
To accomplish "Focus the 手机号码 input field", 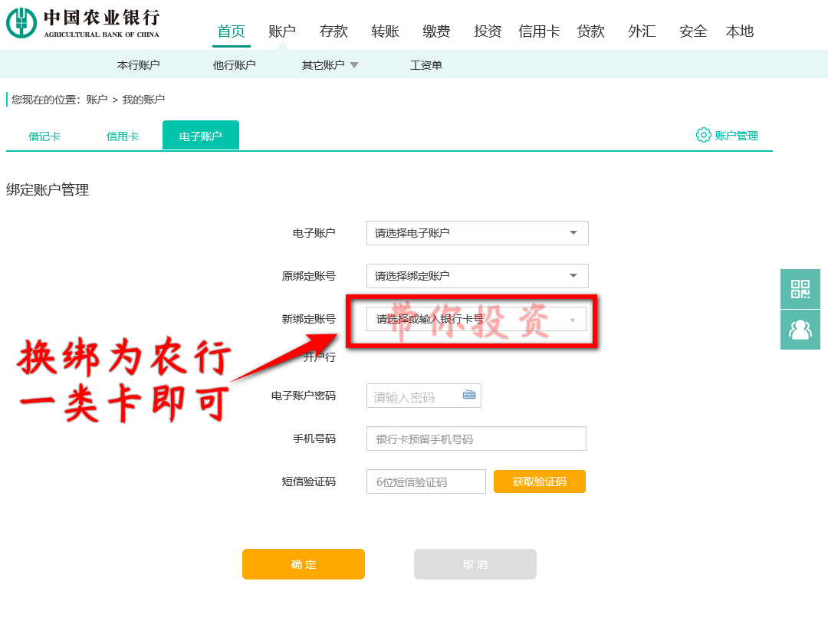I will pos(476,439).
